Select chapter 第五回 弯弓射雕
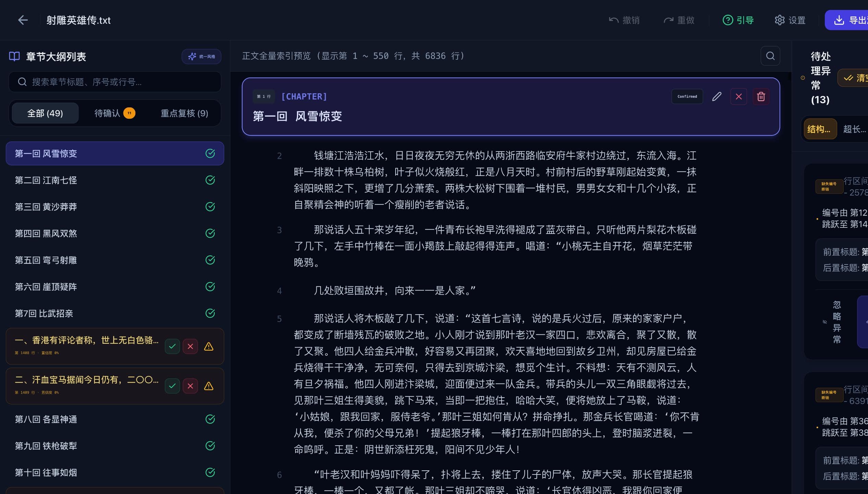The width and height of the screenshot is (868, 494). [x=115, y=260]
